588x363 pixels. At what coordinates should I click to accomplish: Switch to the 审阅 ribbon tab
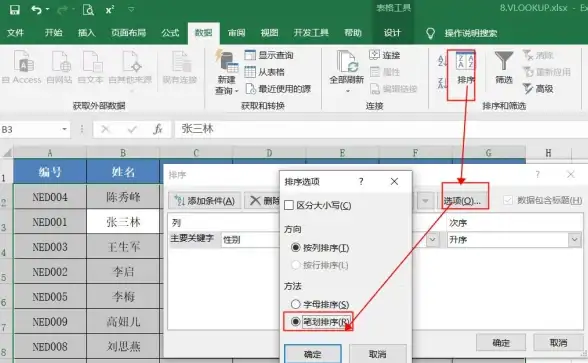click(x=237, y=33)
